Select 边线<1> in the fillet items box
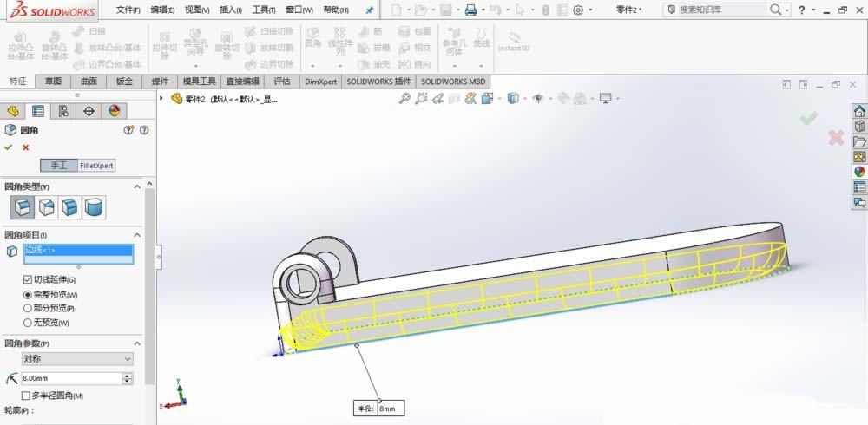The height and width of the screenshot is (425, 868). [x=78, y=250]
